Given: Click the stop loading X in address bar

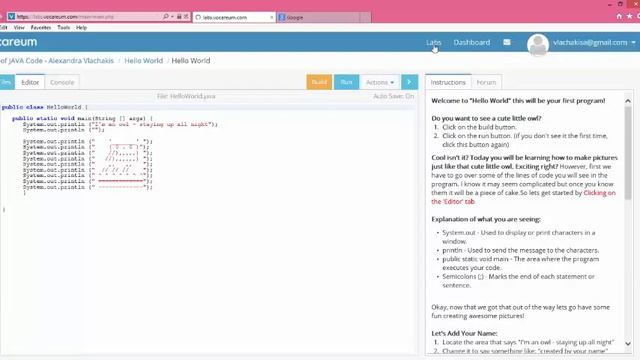Looking at the screenshot, I should (186, 17).
